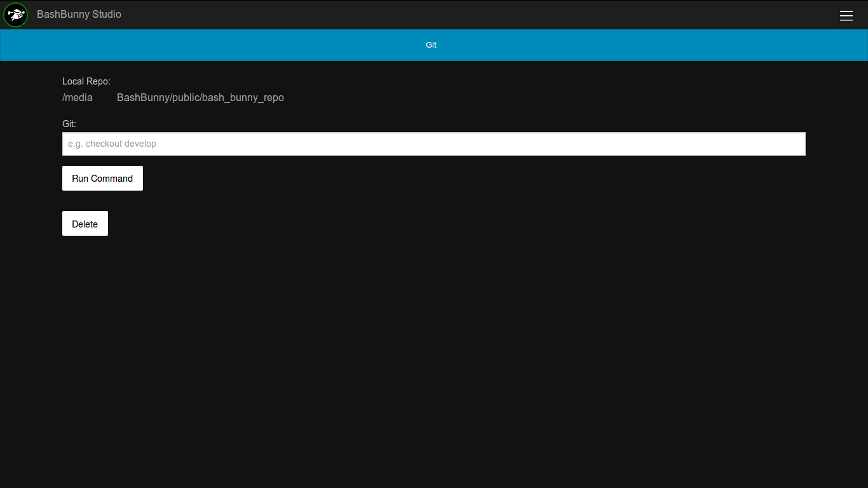Click the Git: field label
Image resolution: width=868 pixels, height=488 pixels.
(x=69, y=124)
